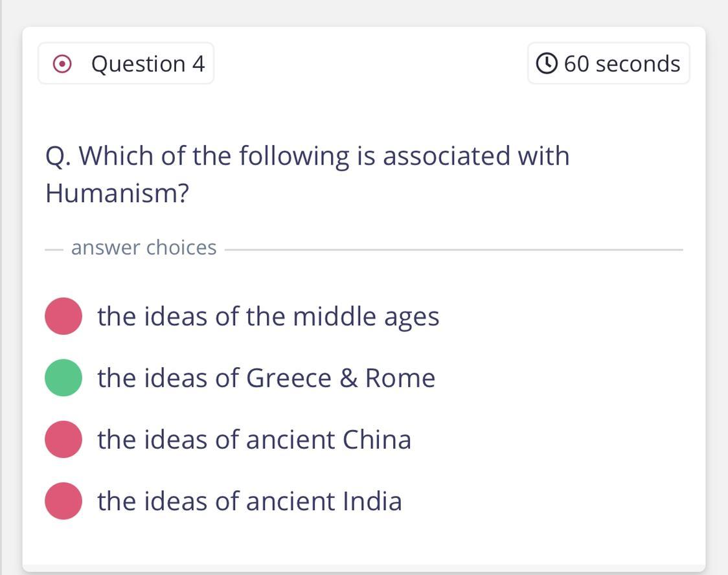
Task: Select answer 'the ideas of Greece & Rome'
Action: 266,378
